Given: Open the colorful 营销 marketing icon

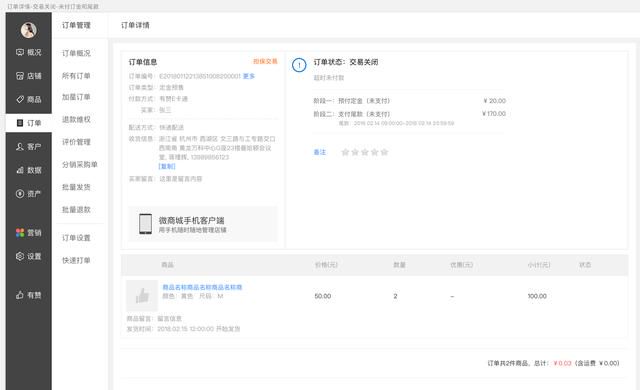Looking at the screenshot, I should pyautogui.click(x=20, y=233).
